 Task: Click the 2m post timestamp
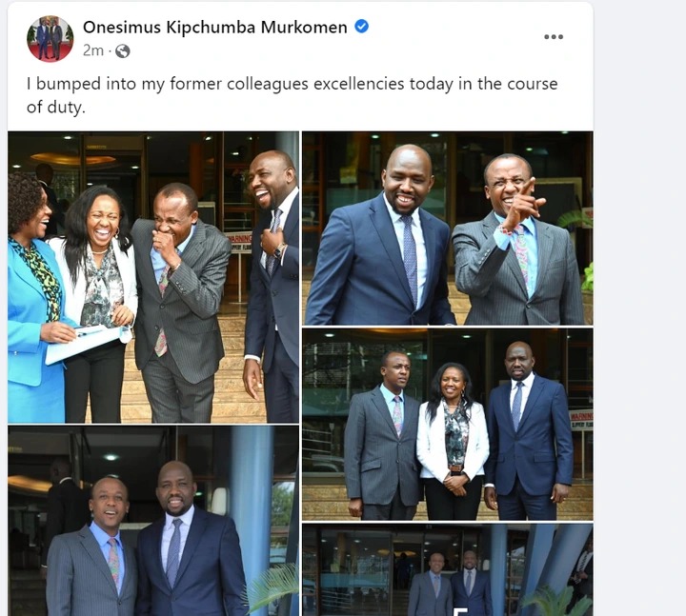[x=93, y=50]
